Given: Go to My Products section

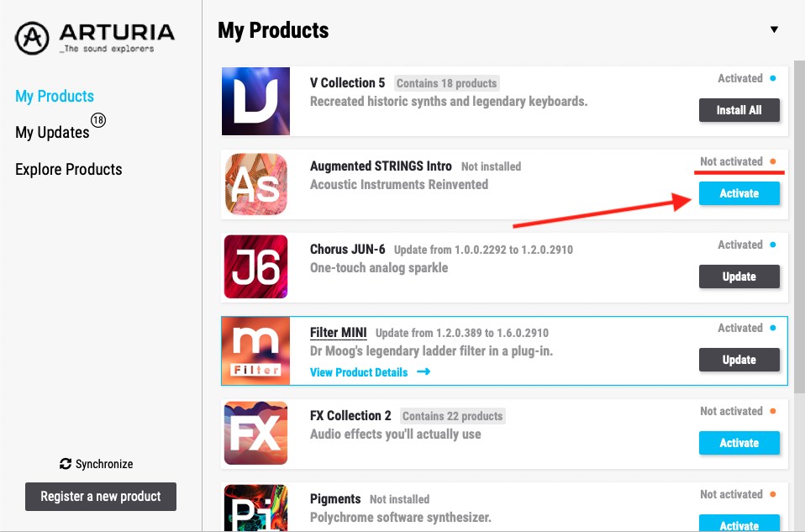Looking at the screenshot, I should pyautogui.click(x=55, y=96).
